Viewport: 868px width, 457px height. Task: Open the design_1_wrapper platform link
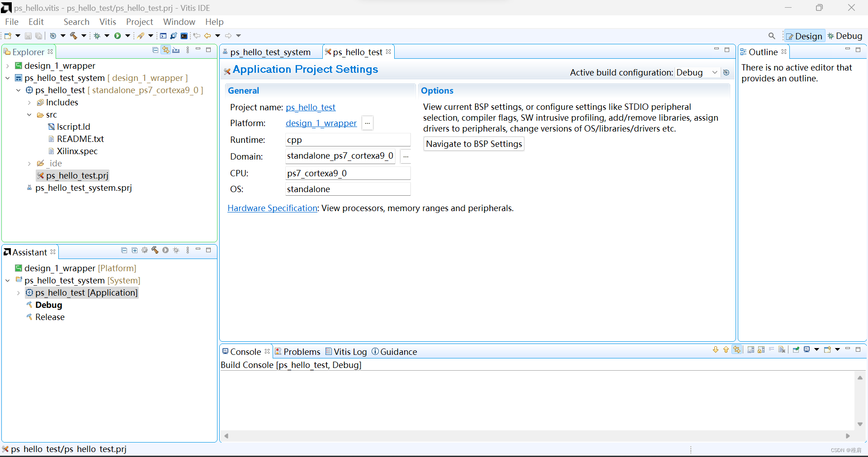pos(321,123)
